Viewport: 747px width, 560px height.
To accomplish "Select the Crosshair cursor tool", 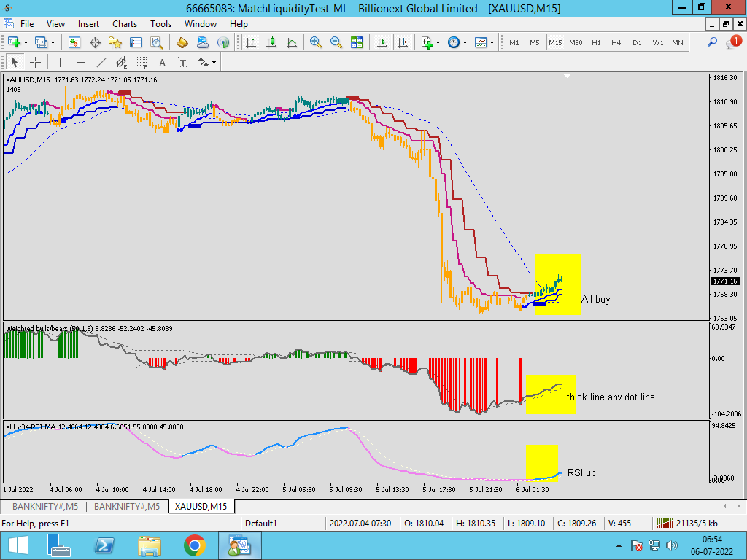I will tap(35, 62).
